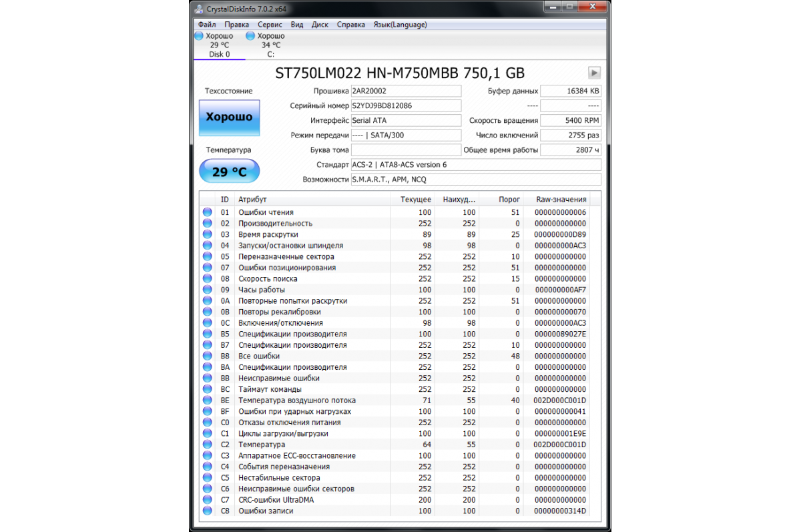Viewport: 801px width, 532px height.
Task: Click status icon for Ошибки позиционирования row
Action: 208,268
